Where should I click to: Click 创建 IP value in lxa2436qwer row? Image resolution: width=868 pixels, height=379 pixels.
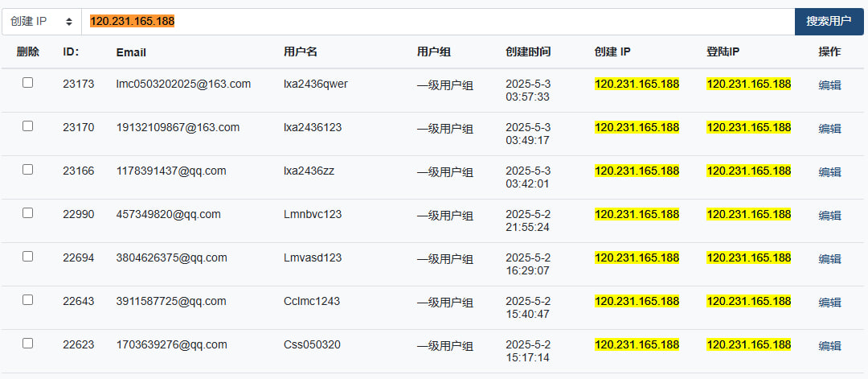click(x=637, y=84)
